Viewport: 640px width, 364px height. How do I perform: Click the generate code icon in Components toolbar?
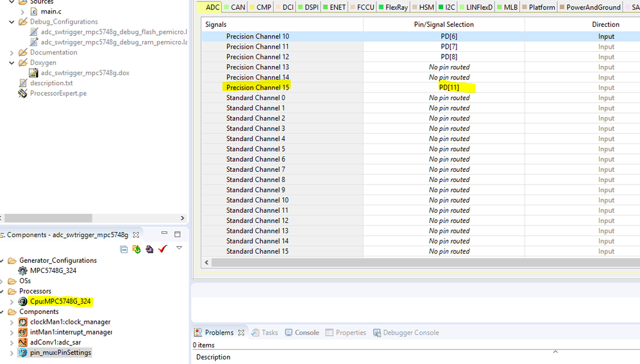pyautogui.click(x=149, y=249)
